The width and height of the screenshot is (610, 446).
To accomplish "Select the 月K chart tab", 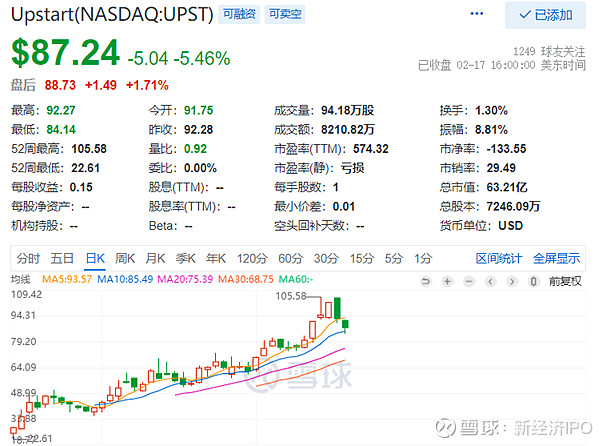I will coord(155,258).
